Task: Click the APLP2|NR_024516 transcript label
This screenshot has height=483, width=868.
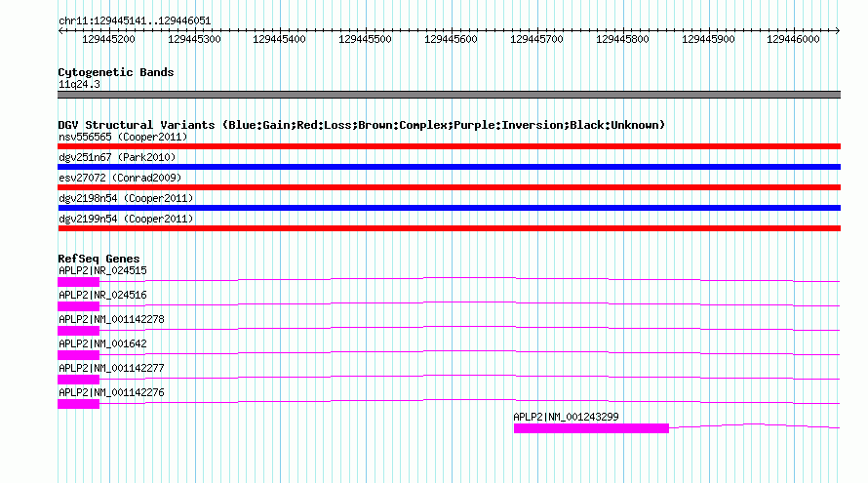Action: point(102,296)
